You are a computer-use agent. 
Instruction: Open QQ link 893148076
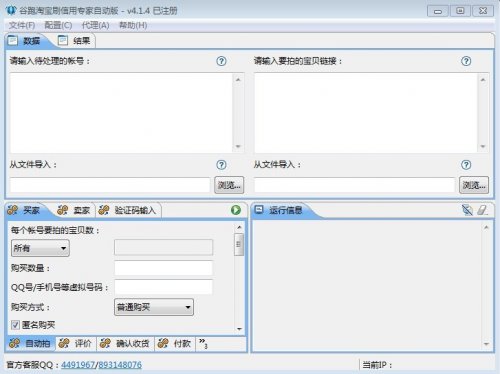(120, 365)
